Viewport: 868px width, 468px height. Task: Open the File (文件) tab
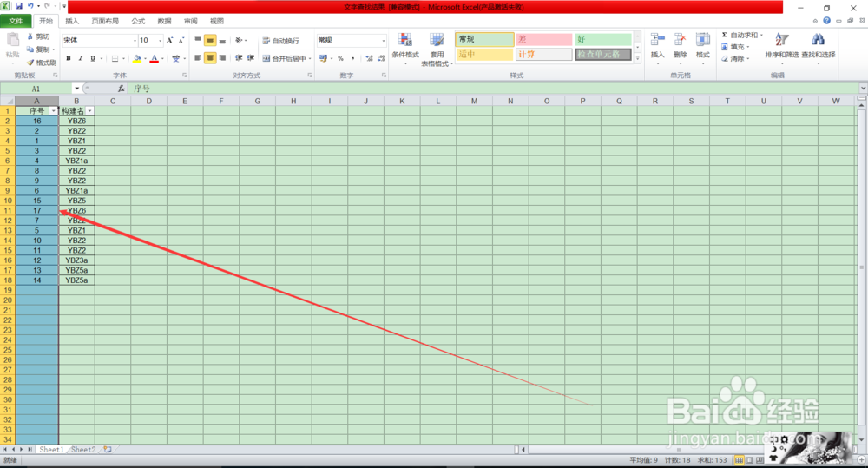(16, 21)
